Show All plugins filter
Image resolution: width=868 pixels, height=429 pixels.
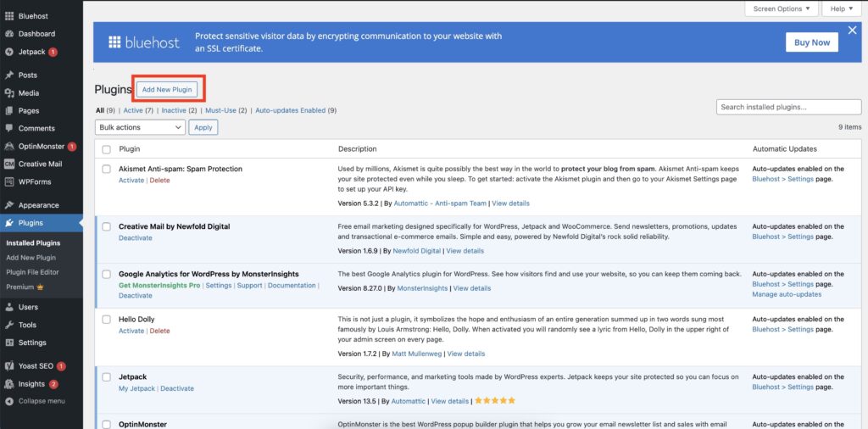(100, 111)
